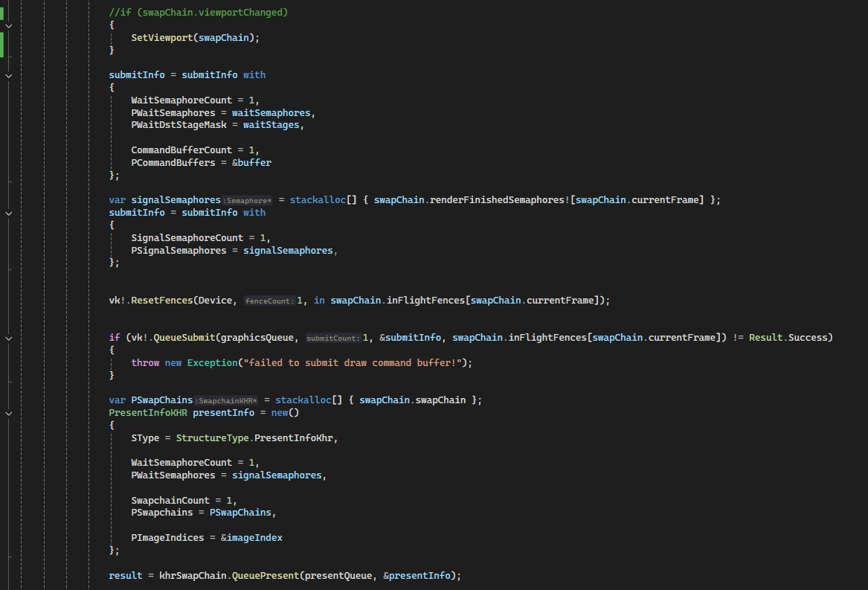Click SwapchainCount property
868x590 pixels.
(170, 500)
